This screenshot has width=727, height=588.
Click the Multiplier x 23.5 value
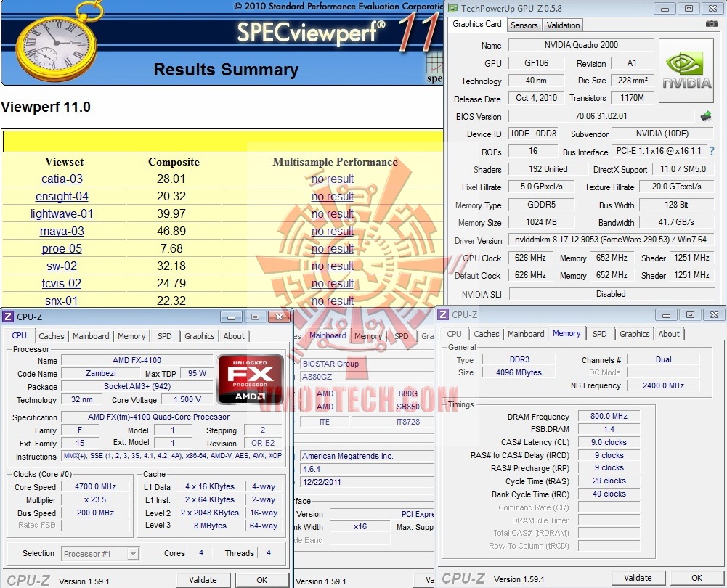[96, 499]
